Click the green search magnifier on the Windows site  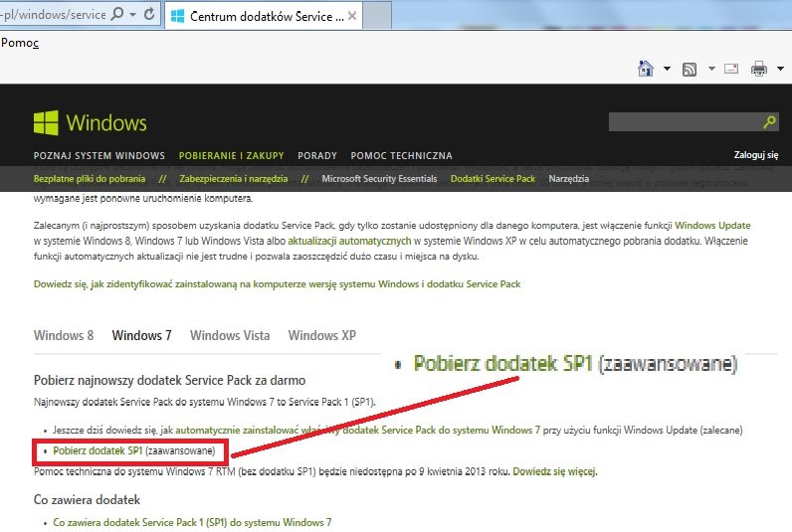coord(769,121)
